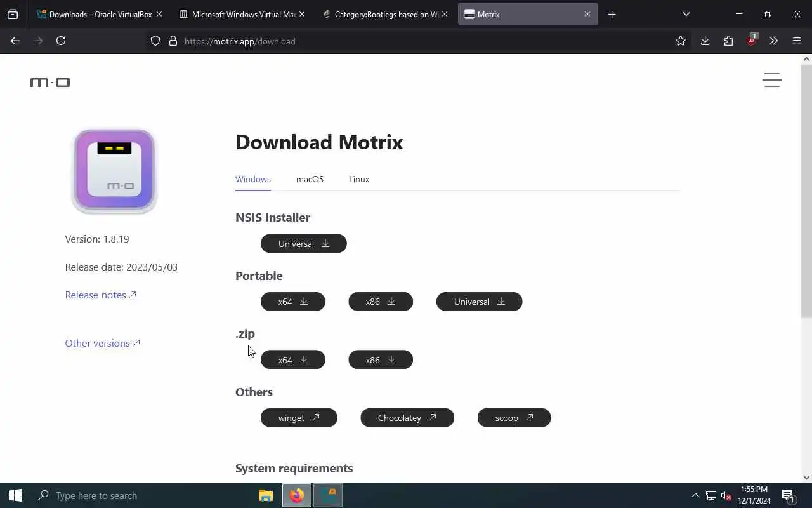Open the Other versions link
This screenshot has width=812, height=508.
click(x=102, y=343)
